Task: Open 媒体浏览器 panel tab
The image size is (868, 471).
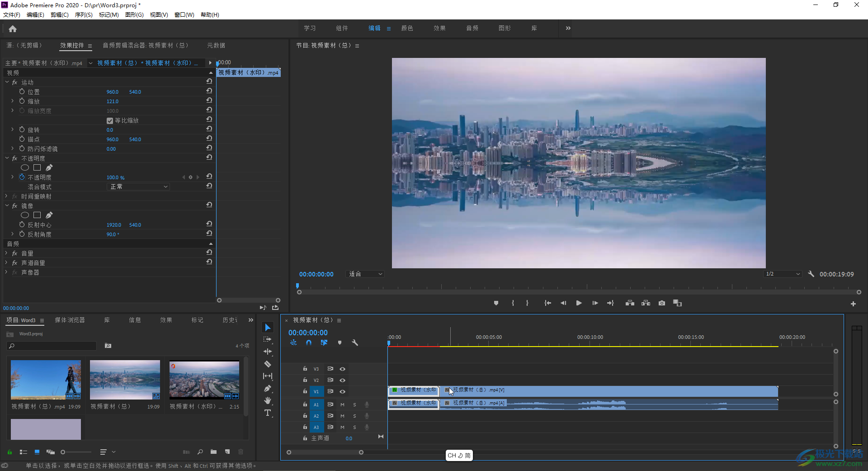Action: 70,320
